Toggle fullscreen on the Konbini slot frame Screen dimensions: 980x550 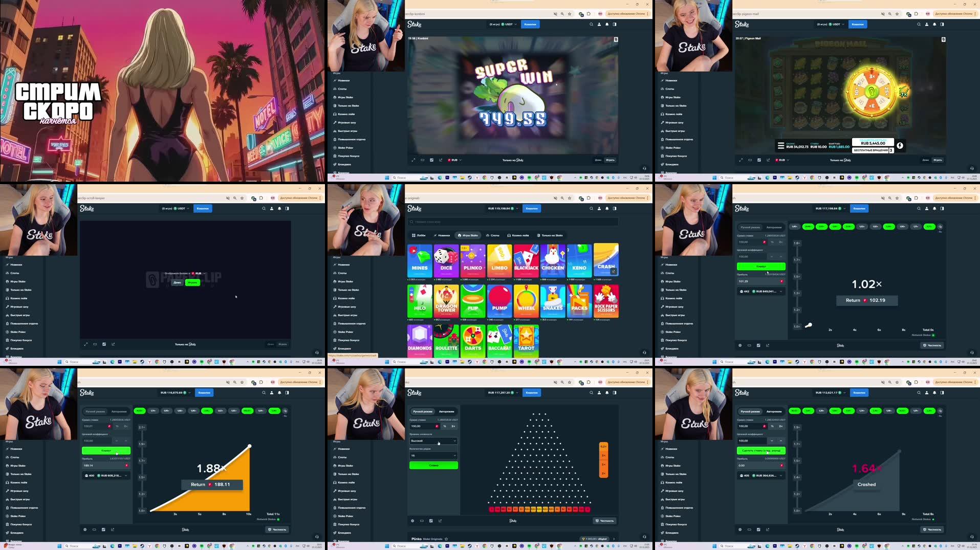[413, 160]
